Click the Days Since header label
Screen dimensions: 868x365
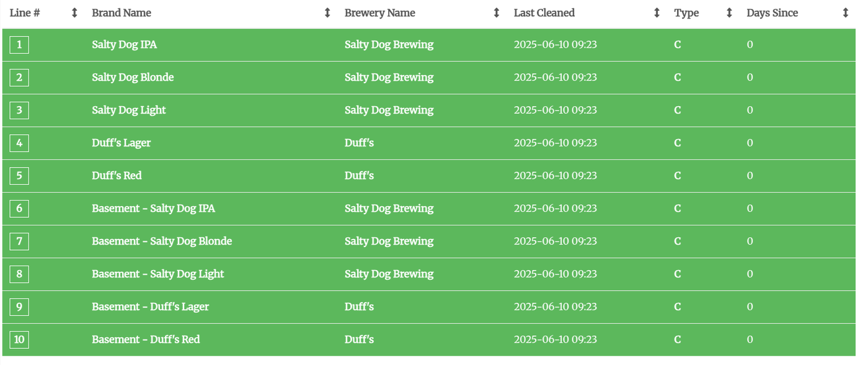pos(772,13)
